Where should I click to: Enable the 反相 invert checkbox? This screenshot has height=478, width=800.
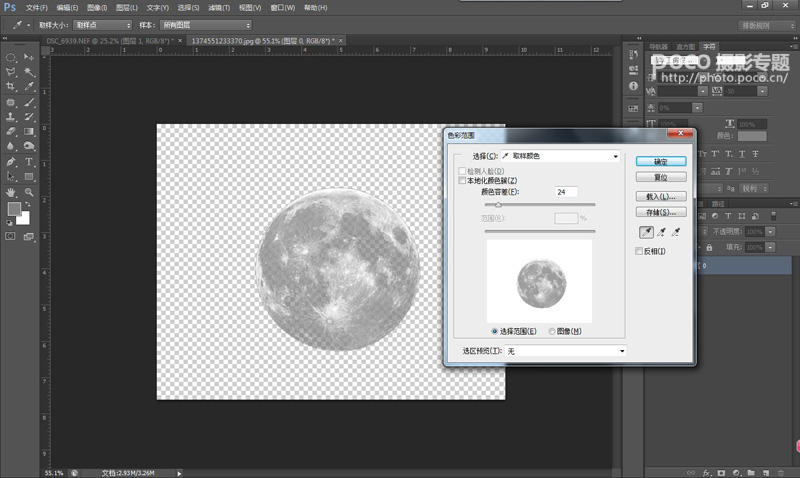coord(639,251)
